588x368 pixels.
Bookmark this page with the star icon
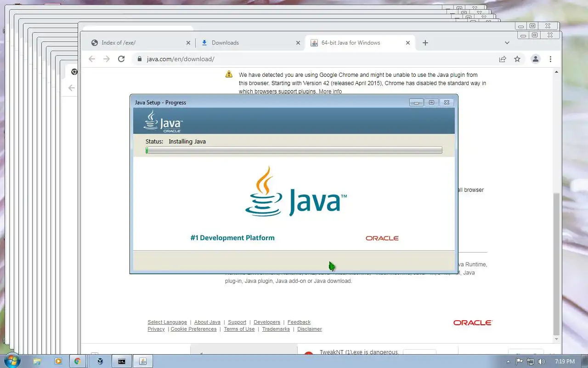point(517,59)
